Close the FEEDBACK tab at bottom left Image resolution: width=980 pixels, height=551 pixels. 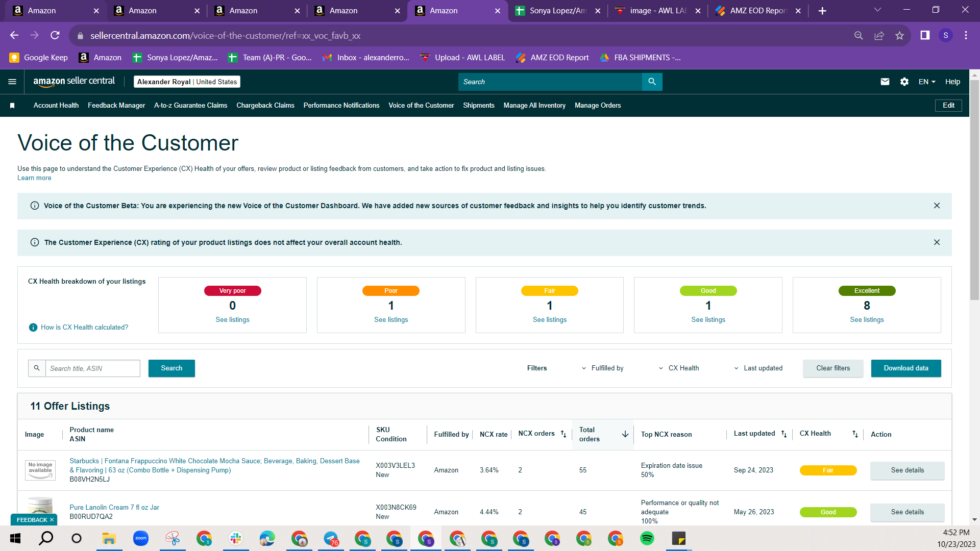52,520
